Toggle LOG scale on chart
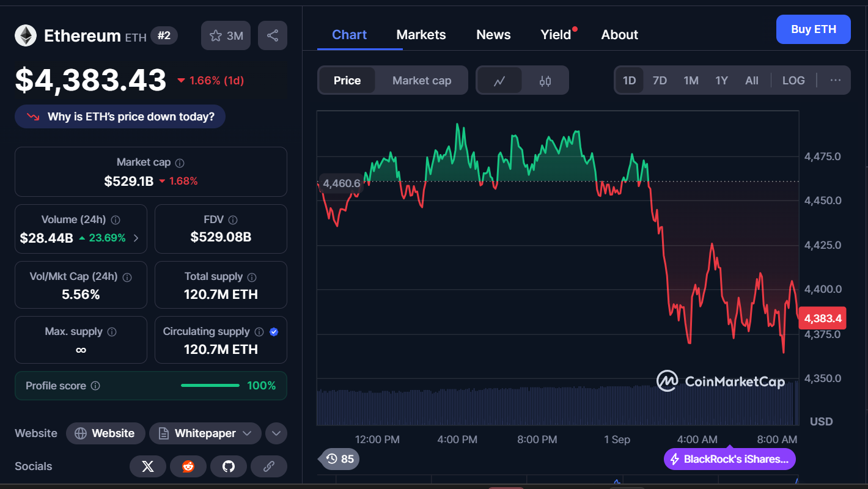Screen dimensions: 868x489 coord(793,80)
